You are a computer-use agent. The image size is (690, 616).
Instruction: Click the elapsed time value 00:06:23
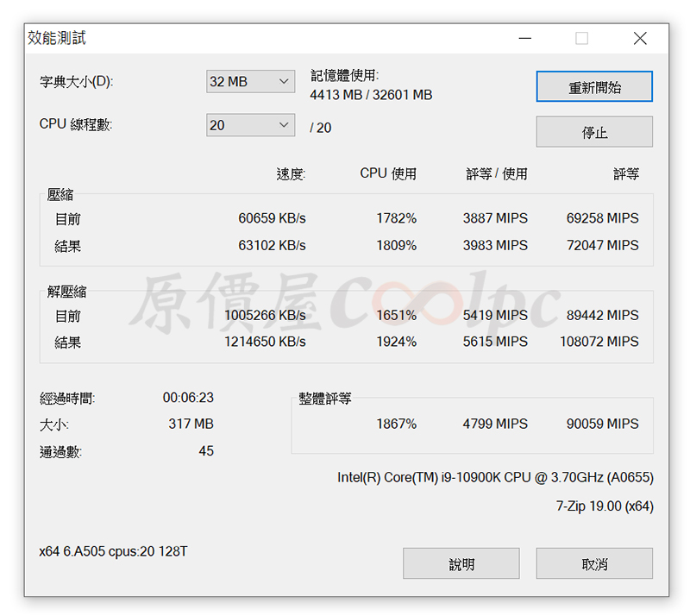188,398
